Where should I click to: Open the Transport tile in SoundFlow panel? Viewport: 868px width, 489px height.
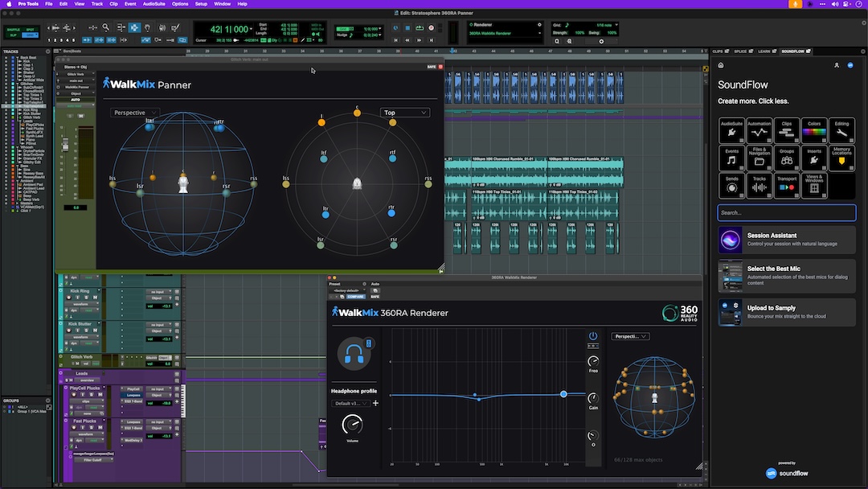coord(787,185)
